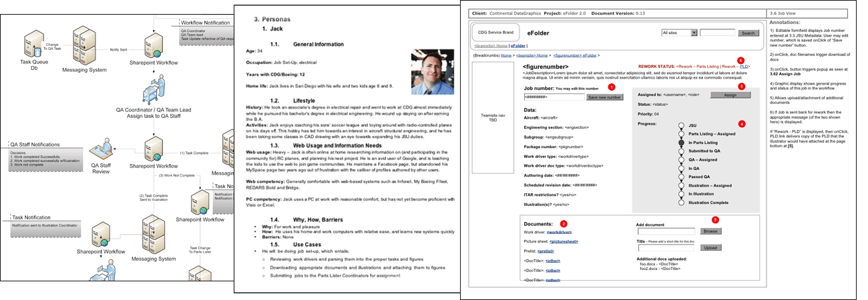Select the 'In Illustration' progress circle
This screenshot has width=868, height=300.
point(680,195)
